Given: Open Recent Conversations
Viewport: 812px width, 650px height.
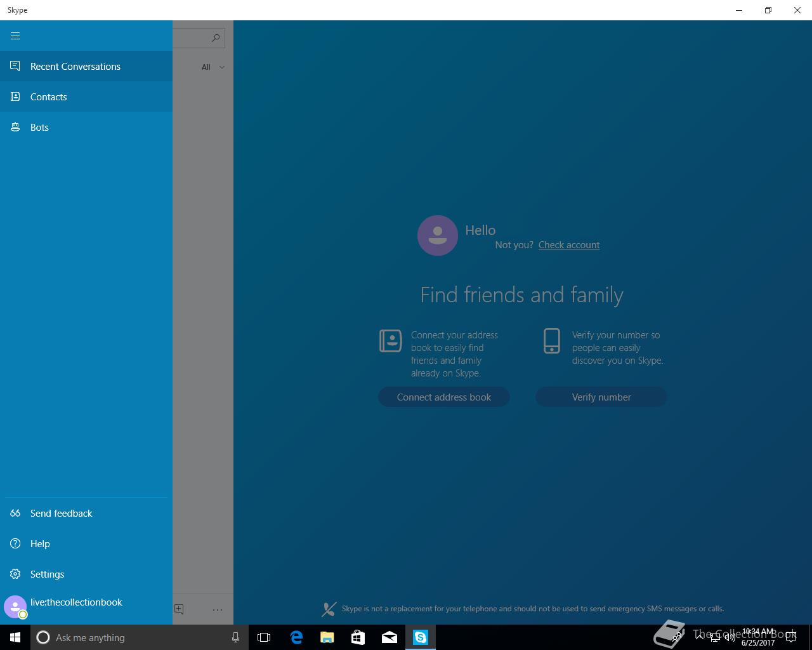Looking at the screenshot, I should [86, 66].
